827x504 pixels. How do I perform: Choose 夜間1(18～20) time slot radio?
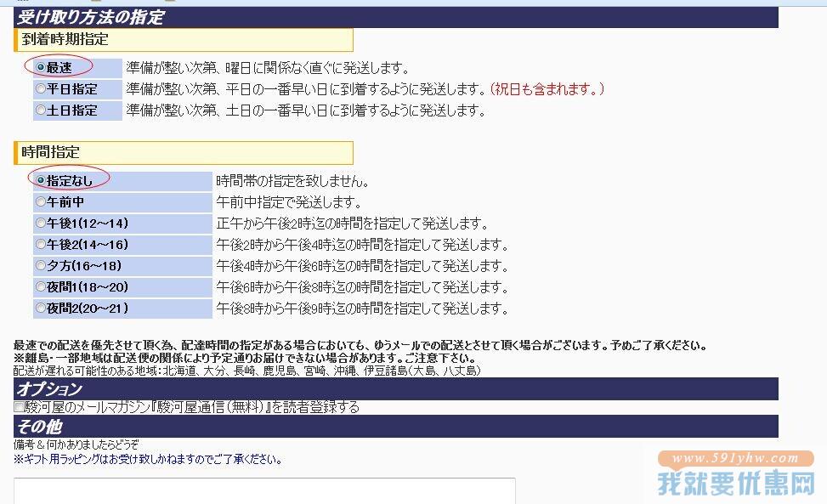coord(41,286)
